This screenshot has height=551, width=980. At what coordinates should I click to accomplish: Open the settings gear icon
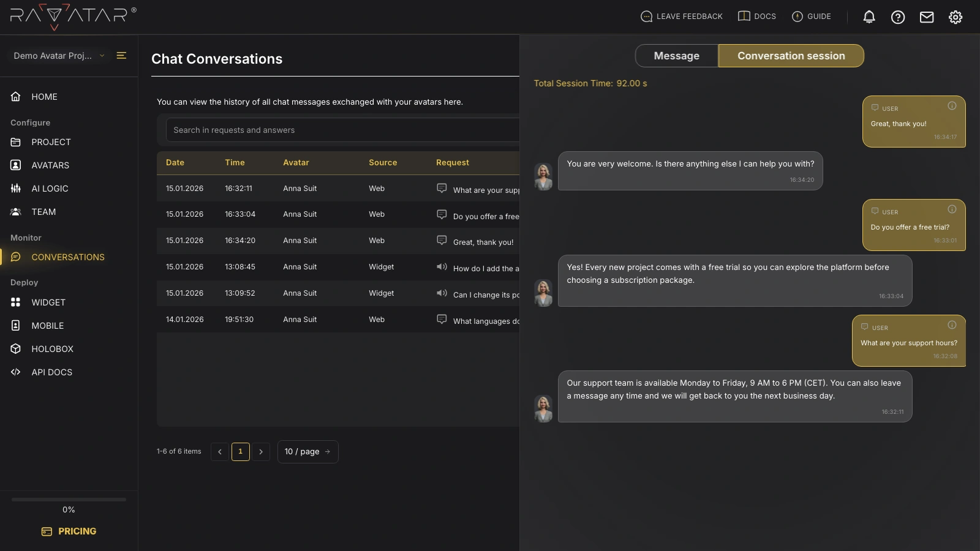tap(956, 17)
